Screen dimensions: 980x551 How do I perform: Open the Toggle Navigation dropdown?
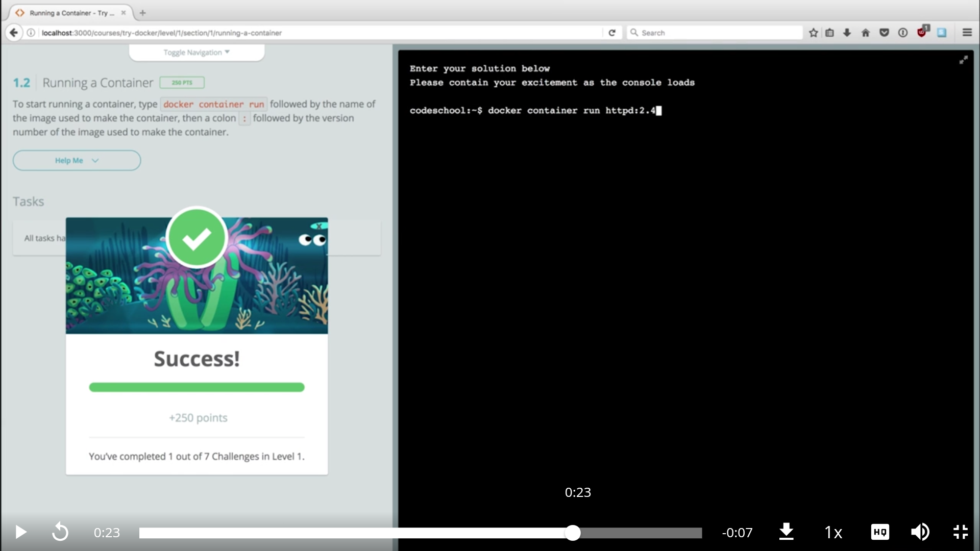tap(196, 52)
